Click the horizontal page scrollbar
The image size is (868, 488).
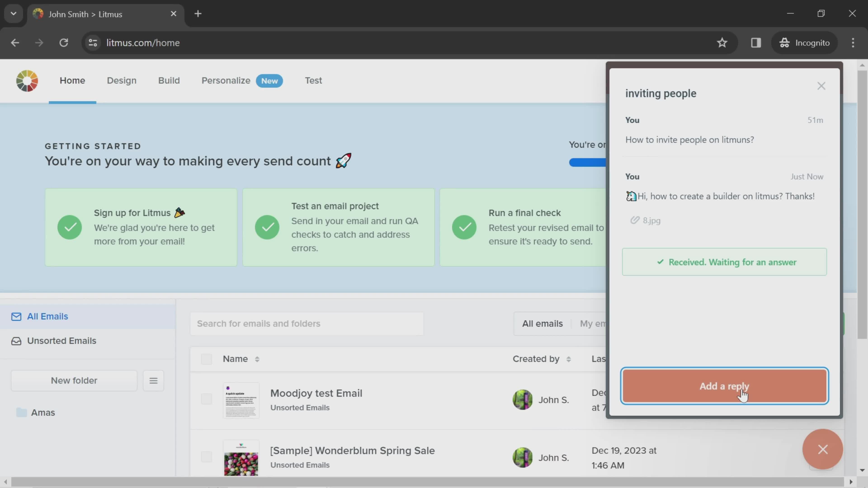(x=427, y=482)
